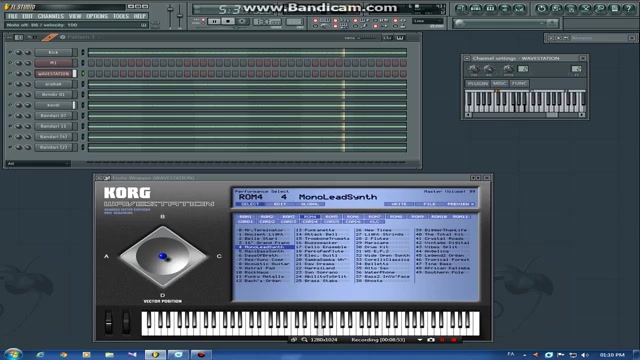640x360 pixels.
Task: Toggle mute LED for arabak channel
Action: coord(10,84)
